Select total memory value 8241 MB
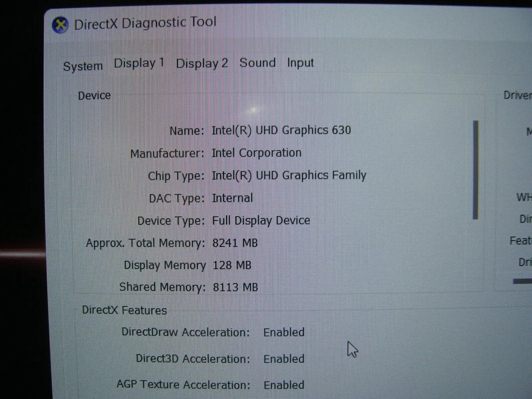This screenshot has width=532, height=399. (x=235, y=243)
